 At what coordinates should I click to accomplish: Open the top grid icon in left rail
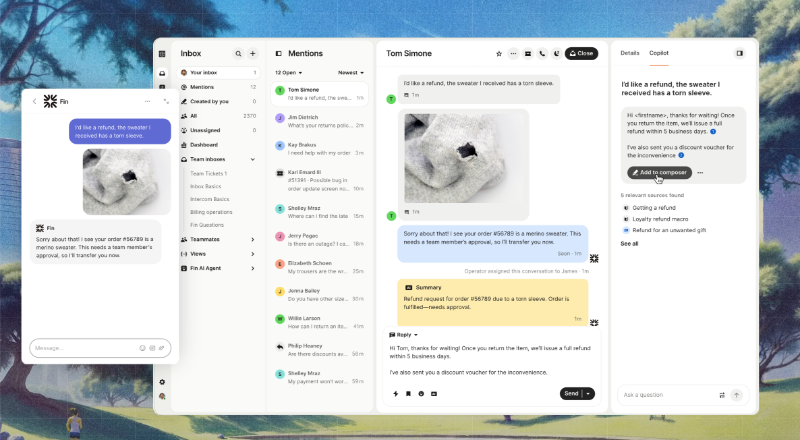click(162, 54)
